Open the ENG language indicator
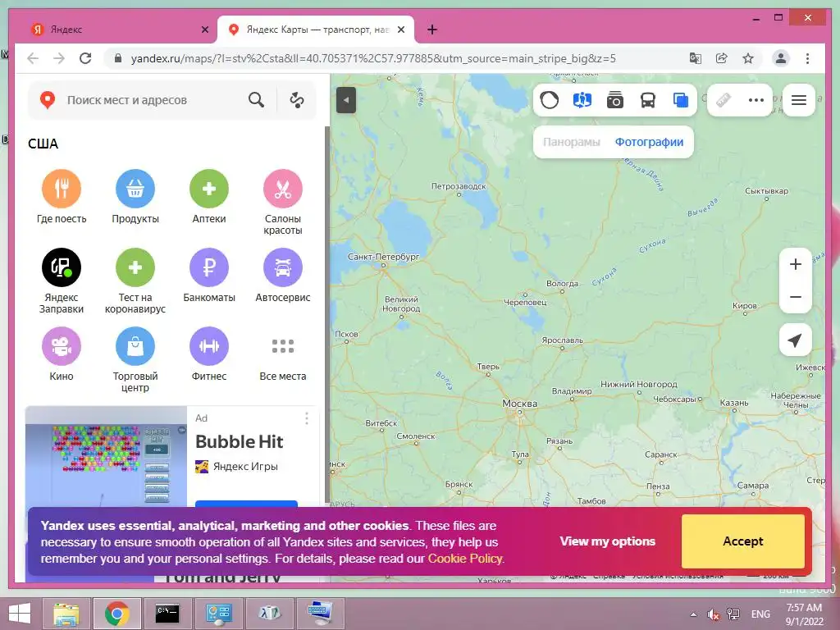 [760, 614]
